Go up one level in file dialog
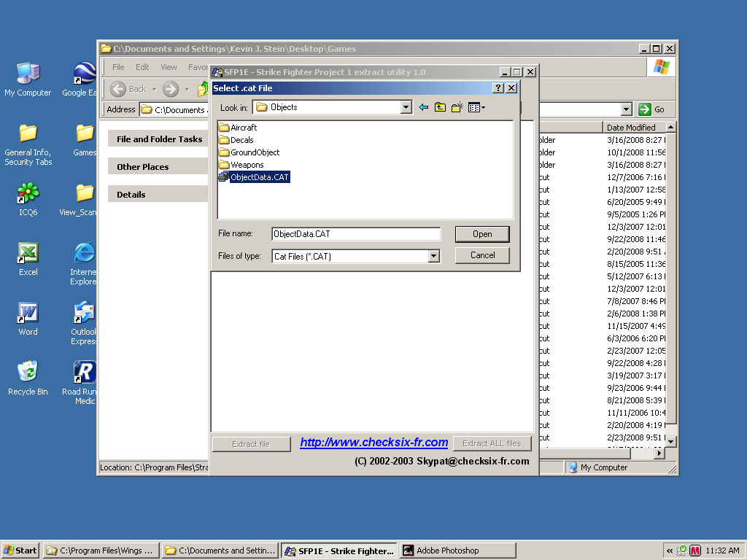 [440, 108]
